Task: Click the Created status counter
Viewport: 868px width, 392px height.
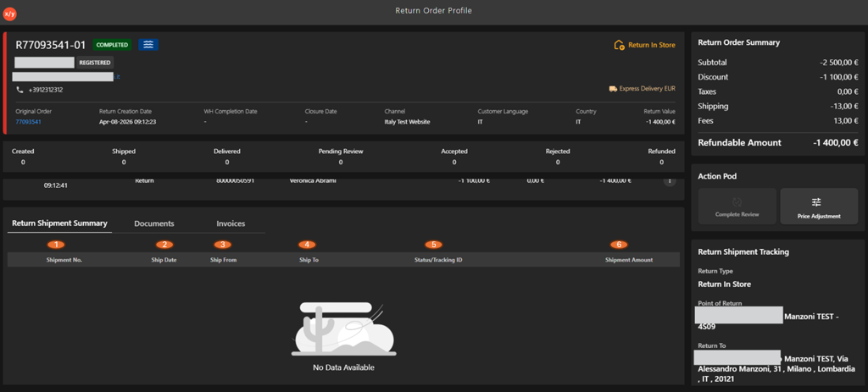Action: 23,157
